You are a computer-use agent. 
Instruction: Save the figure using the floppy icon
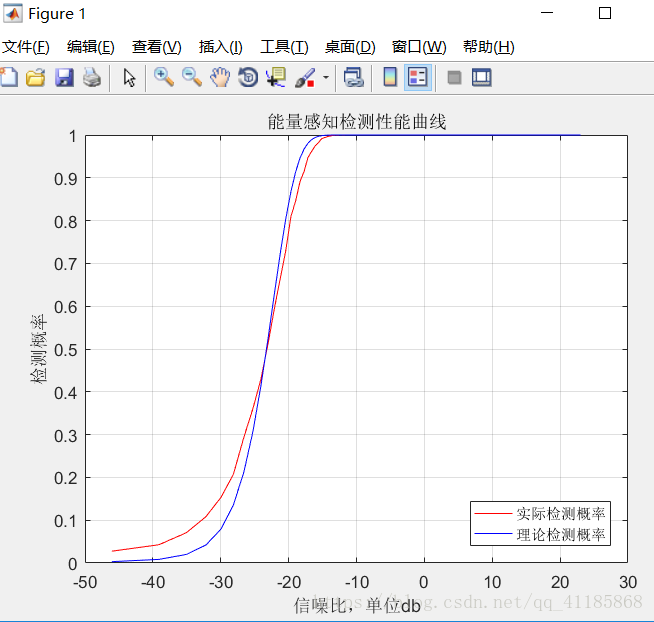tap(64, 78)
